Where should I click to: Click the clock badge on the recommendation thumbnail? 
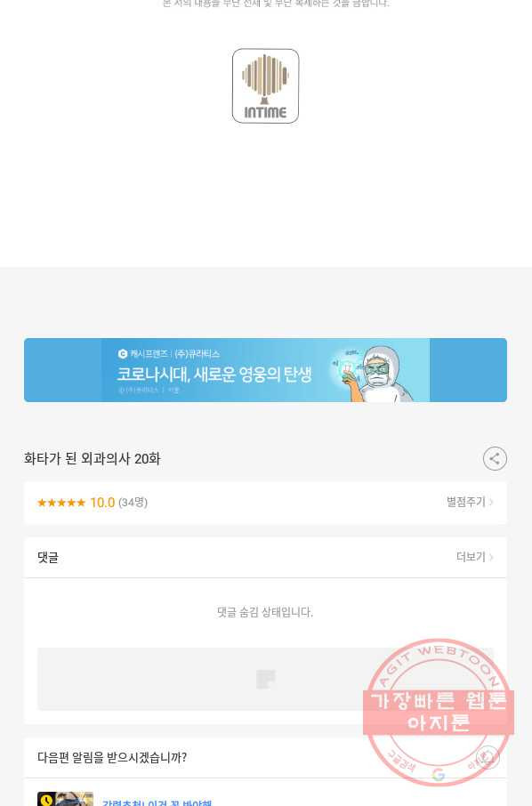(x=46, y=799)
